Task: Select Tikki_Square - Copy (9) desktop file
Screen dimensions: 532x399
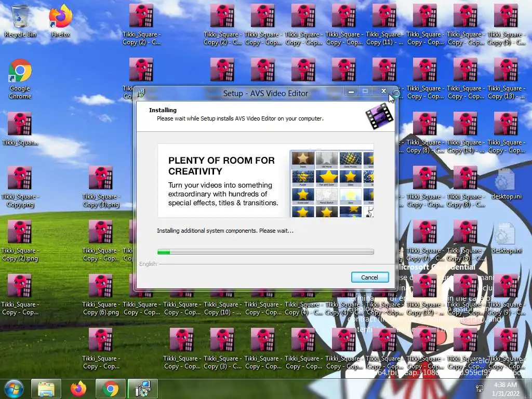Action: [x=506, y=295]
